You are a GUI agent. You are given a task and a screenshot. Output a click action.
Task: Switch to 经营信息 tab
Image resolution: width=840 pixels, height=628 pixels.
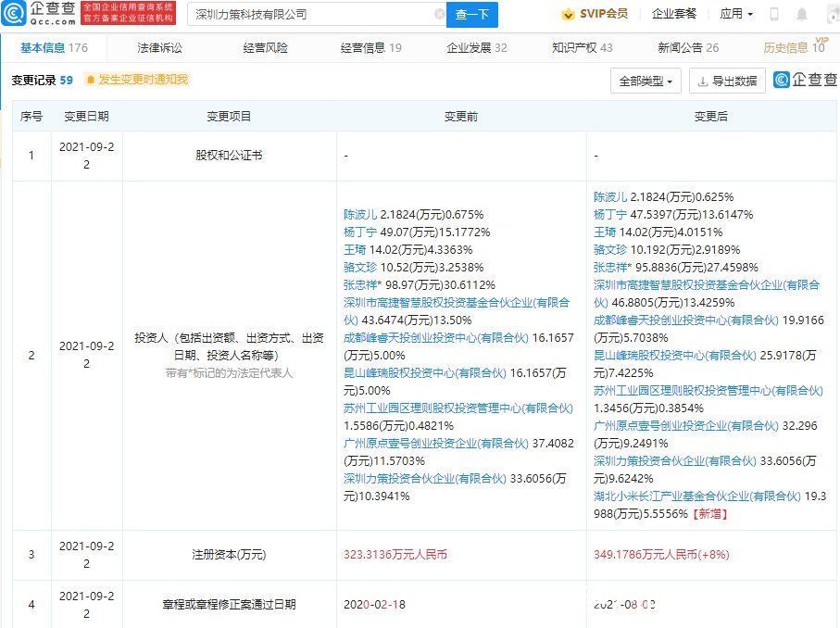tap(371, 47)
